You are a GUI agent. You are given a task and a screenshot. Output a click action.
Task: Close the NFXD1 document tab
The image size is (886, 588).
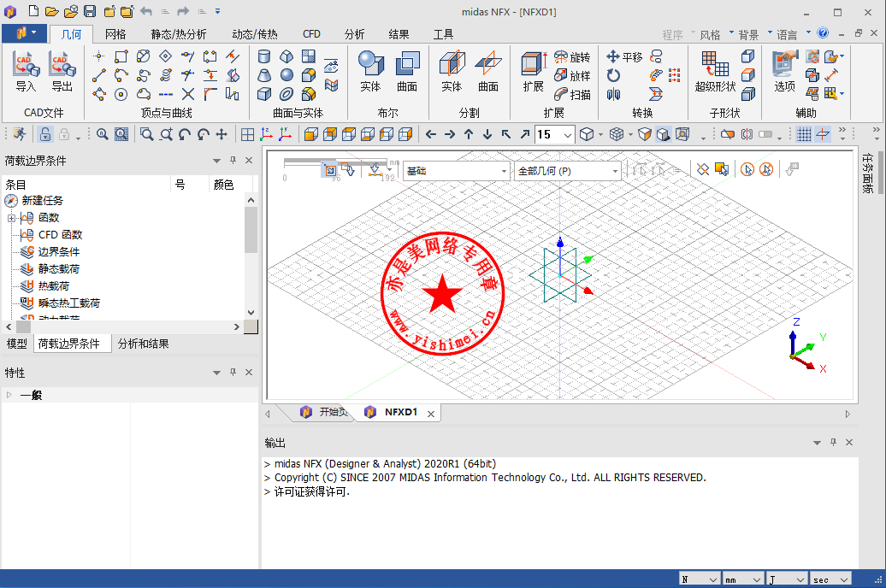pyautogui.click(x=431, y=414)
